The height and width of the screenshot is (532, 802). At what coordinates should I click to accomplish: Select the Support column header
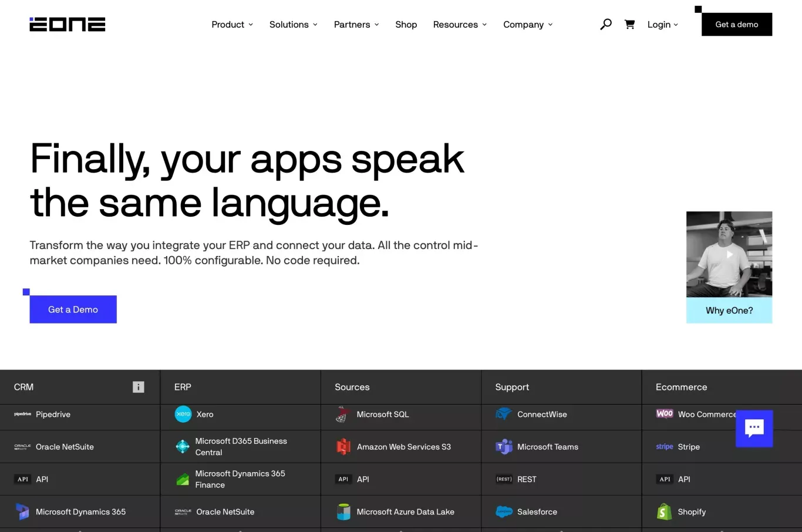click(x=512, y=387)
